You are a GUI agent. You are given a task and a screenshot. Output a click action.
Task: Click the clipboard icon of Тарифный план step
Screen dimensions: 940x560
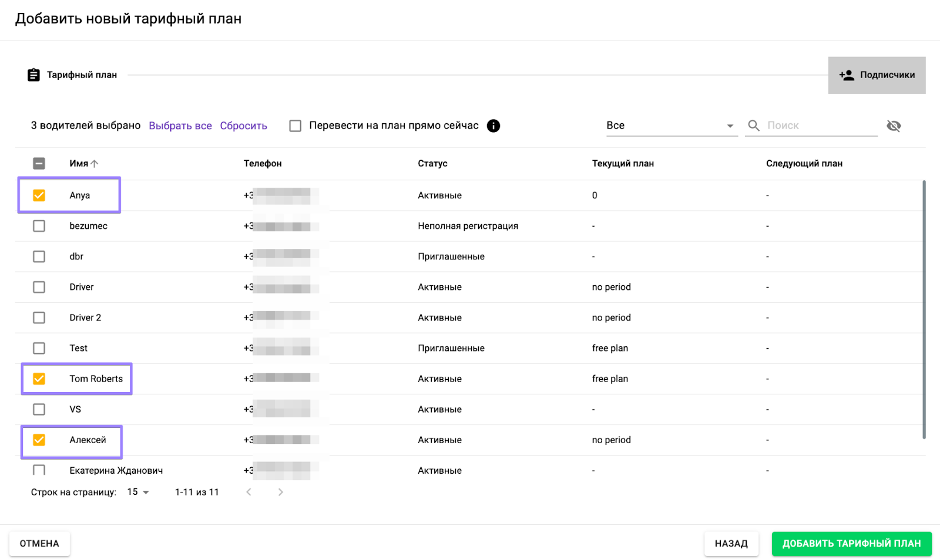34,75
